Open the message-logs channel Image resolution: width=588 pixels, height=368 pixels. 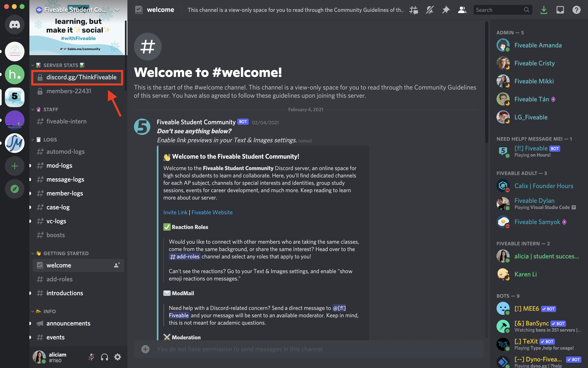78,180
